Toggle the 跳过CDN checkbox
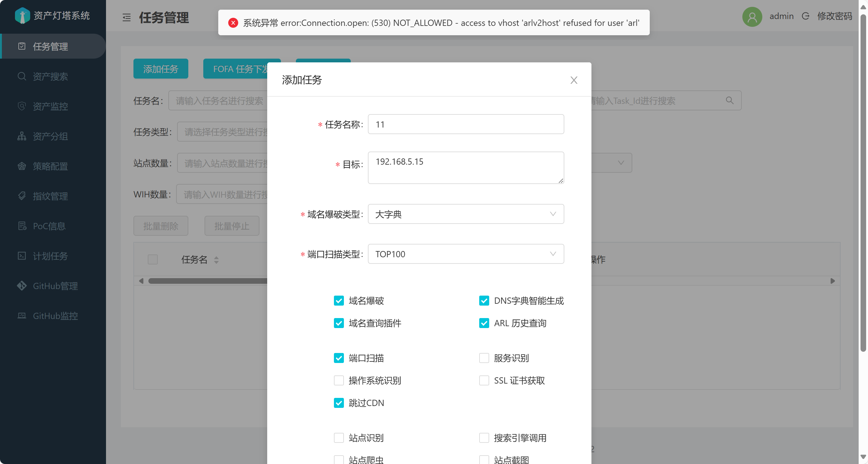 pyautogui.click(x=339, y=403)
